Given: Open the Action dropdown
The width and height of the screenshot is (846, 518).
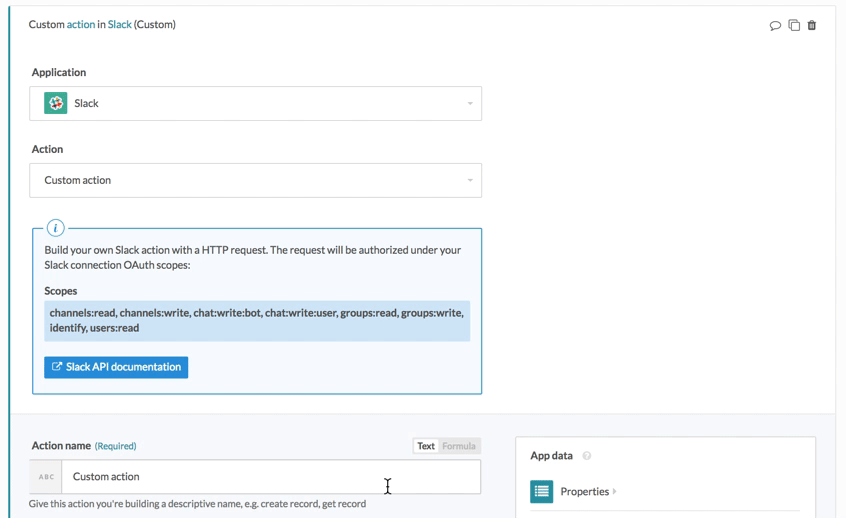Looking at the screenshot, I should (256, 180).
